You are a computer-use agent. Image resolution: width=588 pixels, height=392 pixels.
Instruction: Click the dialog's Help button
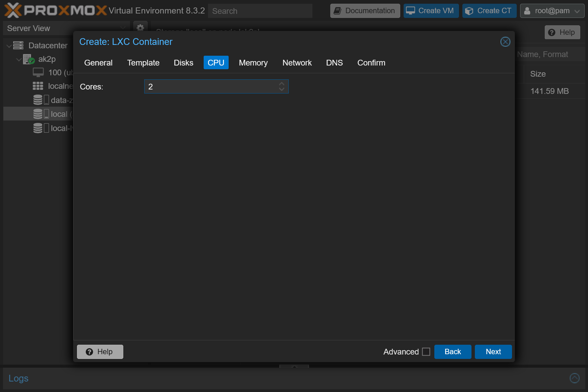coord(100,352)
